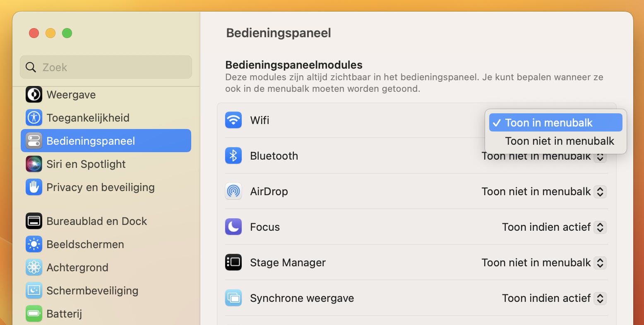Select Toegankelijkheid in sidebar

point(88,118)
